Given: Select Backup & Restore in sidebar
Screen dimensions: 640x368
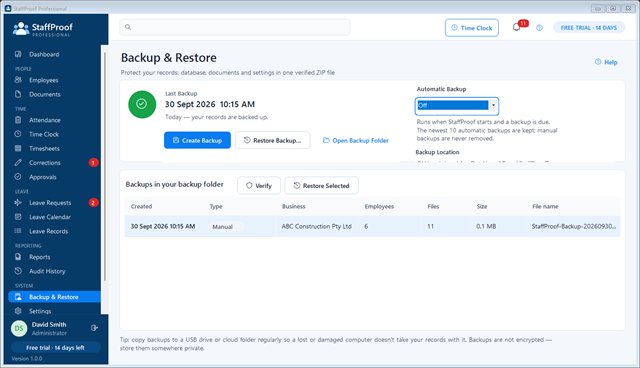Looking at the screenshot, I should (x=54, y=297).
